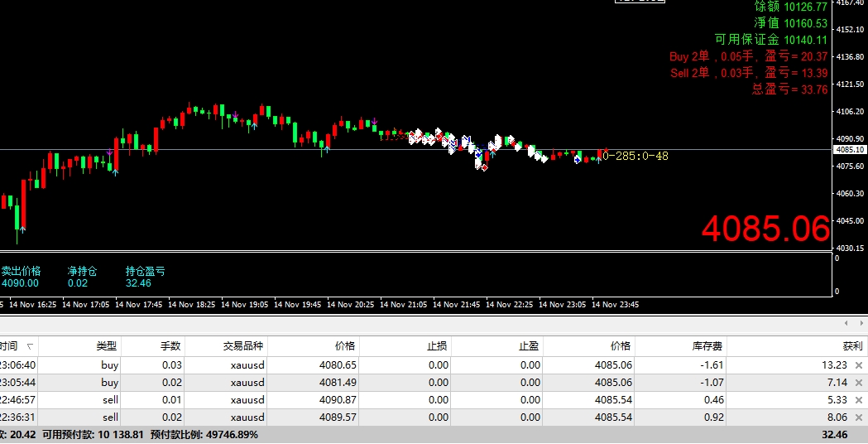Select swap value 0.92

tap(715, 417)
